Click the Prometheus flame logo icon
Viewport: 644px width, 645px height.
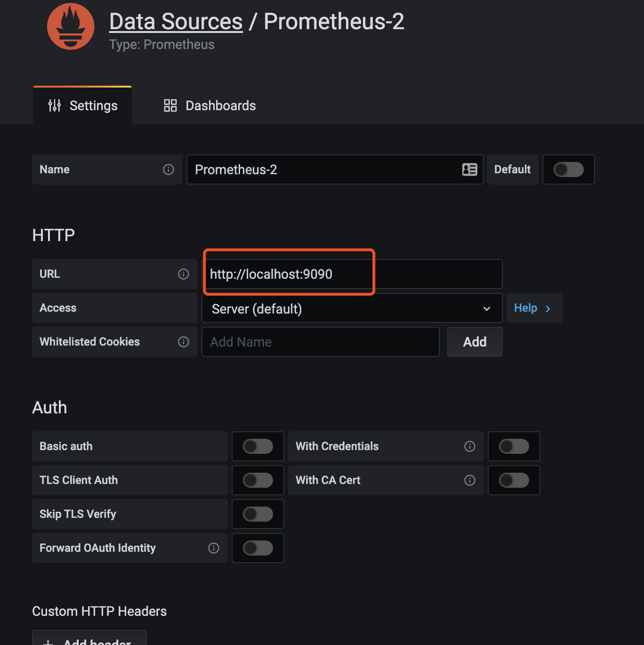tap(71, 26)
